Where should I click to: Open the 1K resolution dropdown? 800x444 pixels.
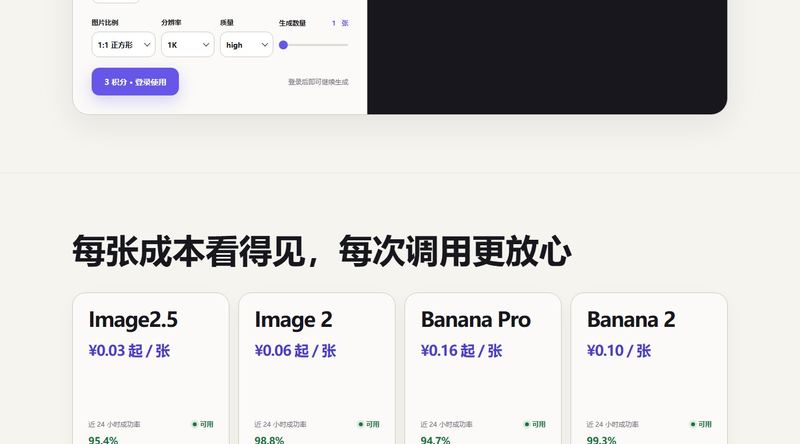click(187, 45)
